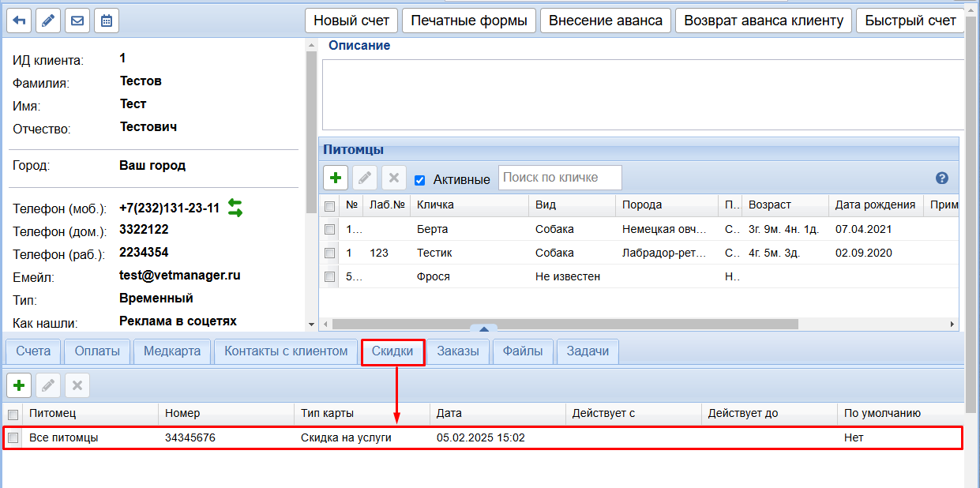
Task: Open the Заказы tab
Action: 457,351
